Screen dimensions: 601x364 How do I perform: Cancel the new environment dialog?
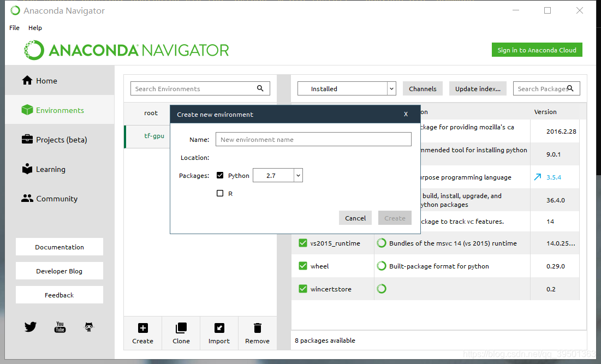355,217
